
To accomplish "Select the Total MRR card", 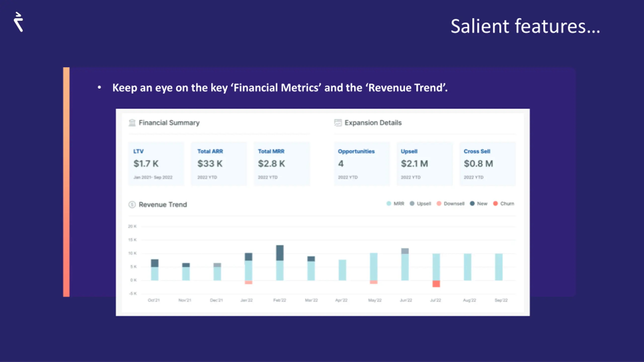I will [x=281, y=164].
